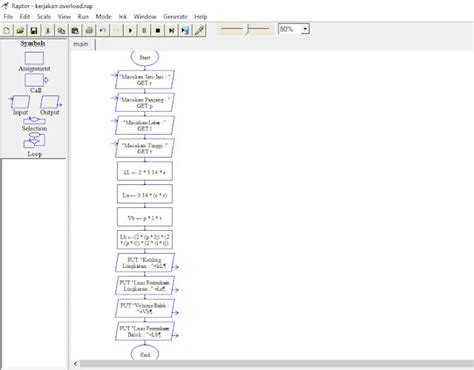Save the flowchart with the floppy disk icon
Screen dimensions: 474x370
click(x=34, y=31)
